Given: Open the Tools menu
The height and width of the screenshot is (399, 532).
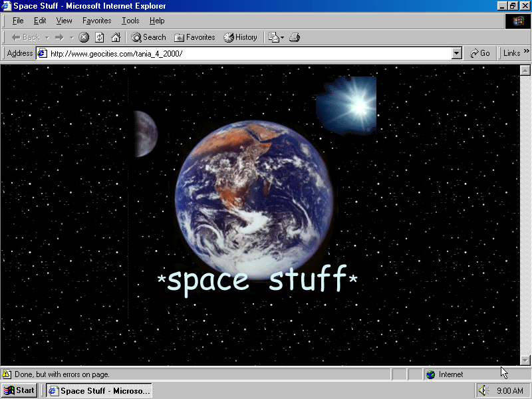Looking at the screenshot, I should [x=130, y=21].
